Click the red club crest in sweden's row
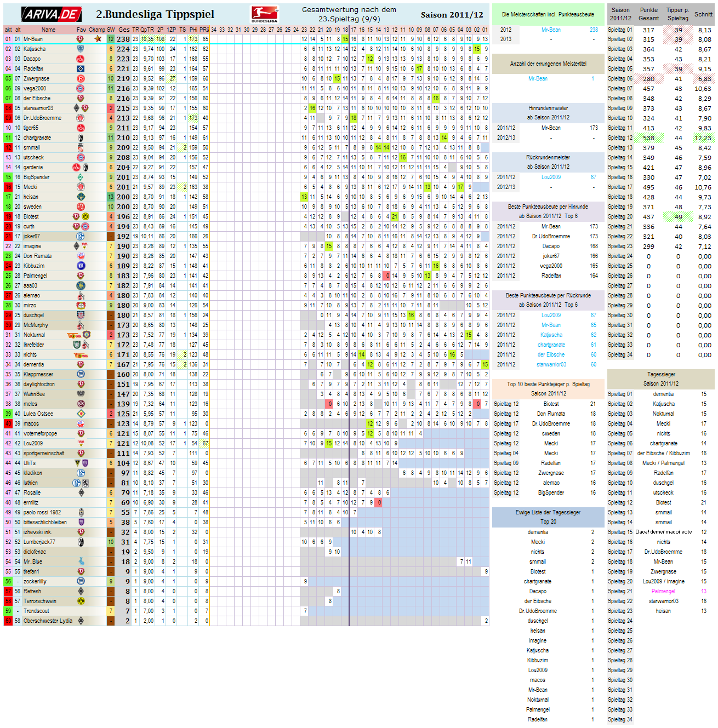 click(x=81, y=207)
